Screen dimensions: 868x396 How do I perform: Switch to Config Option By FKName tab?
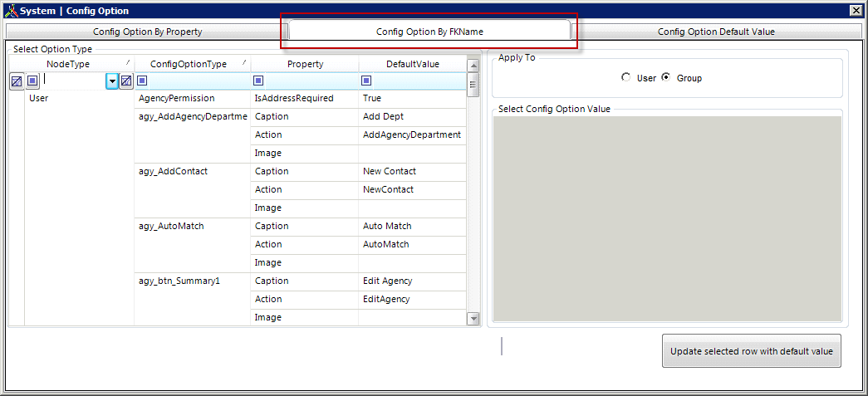pos(429,32)
